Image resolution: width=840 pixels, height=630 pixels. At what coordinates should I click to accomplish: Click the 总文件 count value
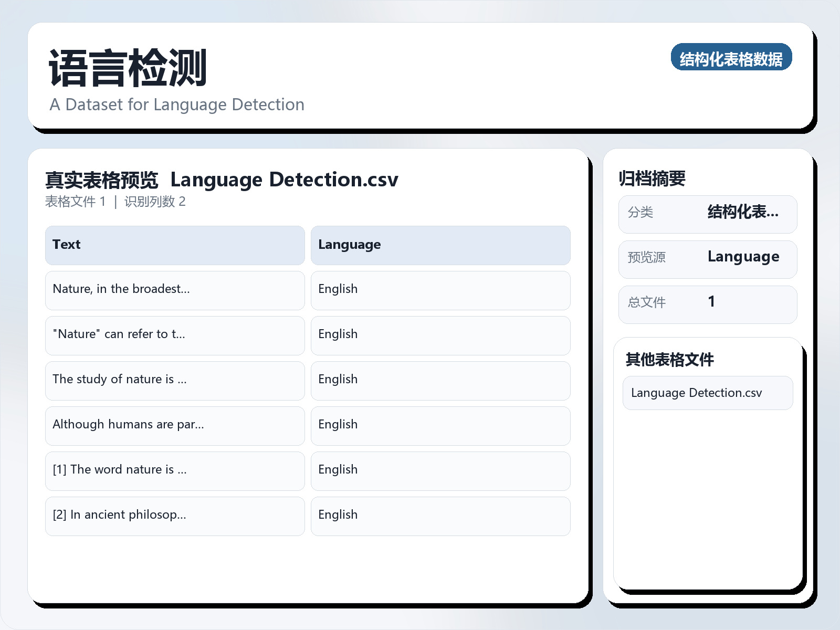708,303
